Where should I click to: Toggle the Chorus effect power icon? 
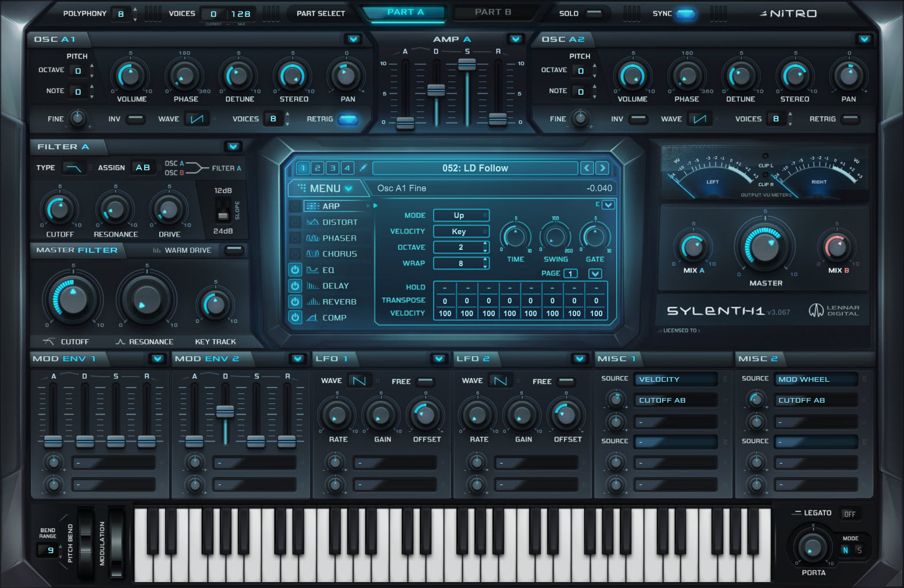point(295,254)
